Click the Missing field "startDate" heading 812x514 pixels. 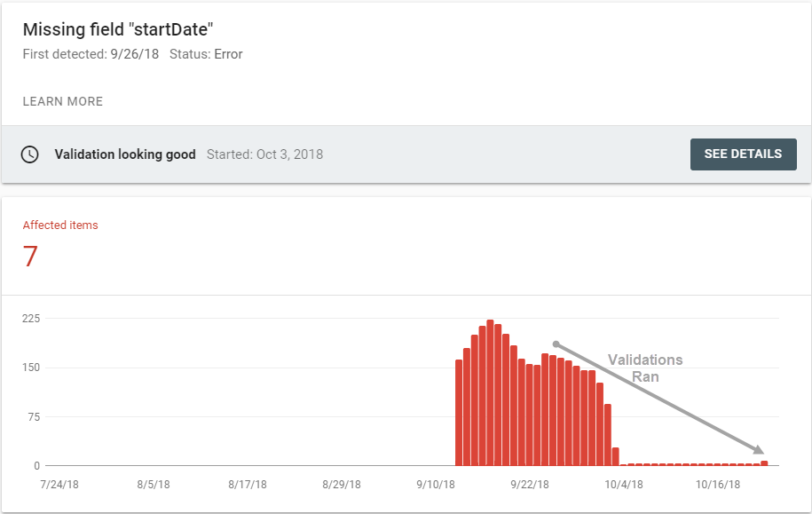tap(118, 29)
